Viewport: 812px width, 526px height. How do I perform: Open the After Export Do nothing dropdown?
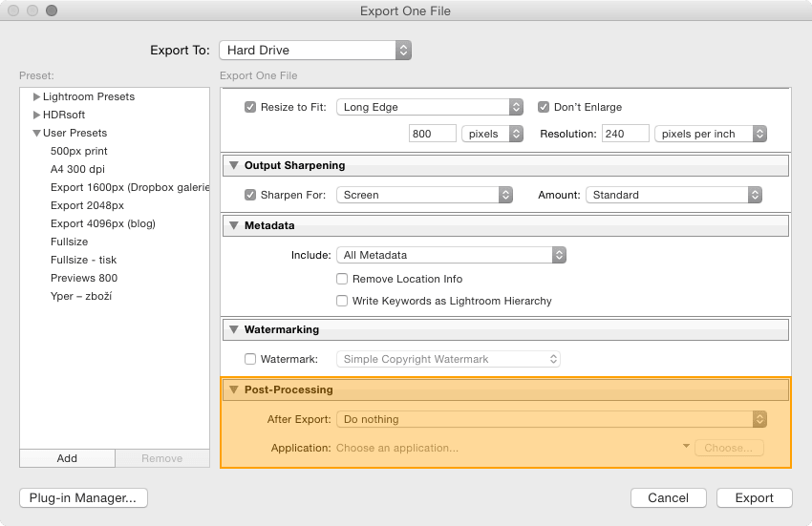(x=551, y=419)
